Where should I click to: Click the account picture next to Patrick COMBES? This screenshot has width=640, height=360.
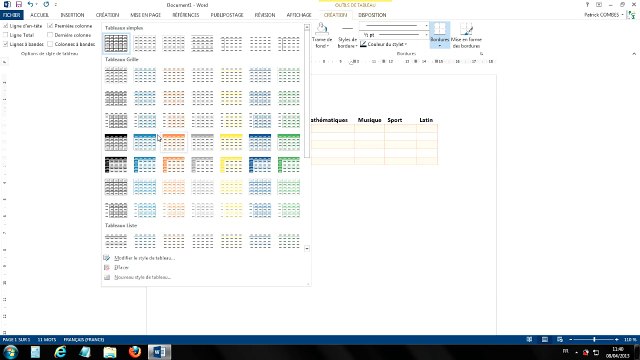click(631, 15)
